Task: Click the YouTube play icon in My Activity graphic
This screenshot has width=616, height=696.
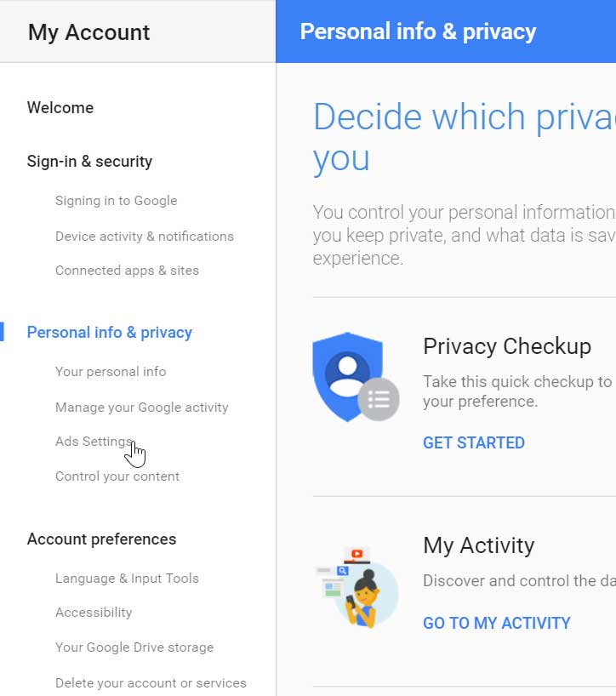Action: point(358,553)
